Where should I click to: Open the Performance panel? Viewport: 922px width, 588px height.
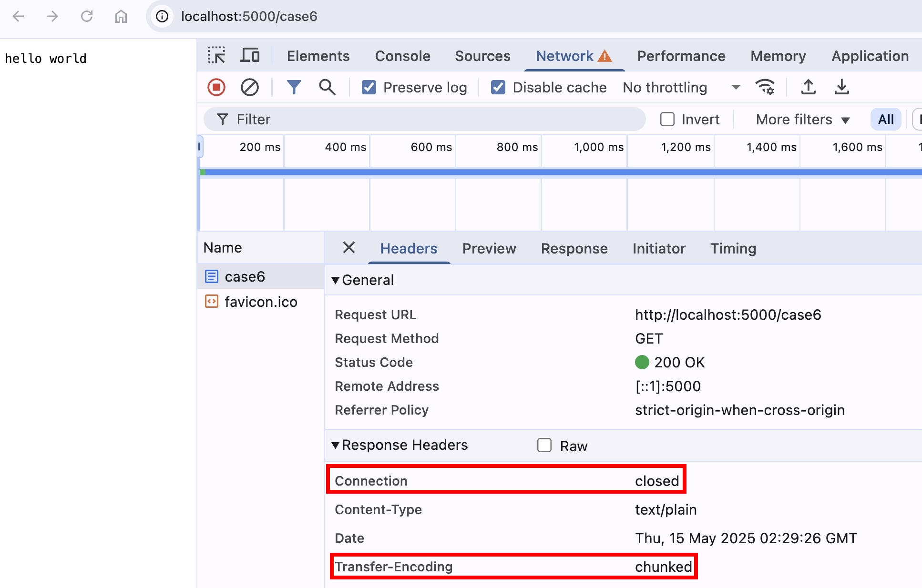(681, 56)
